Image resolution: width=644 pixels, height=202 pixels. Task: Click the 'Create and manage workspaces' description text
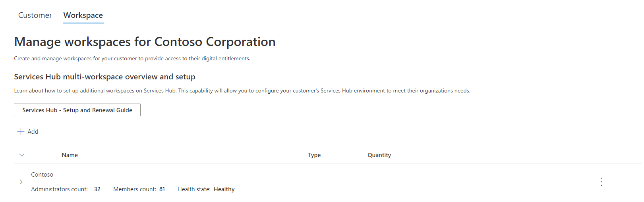tap(132, 58)
